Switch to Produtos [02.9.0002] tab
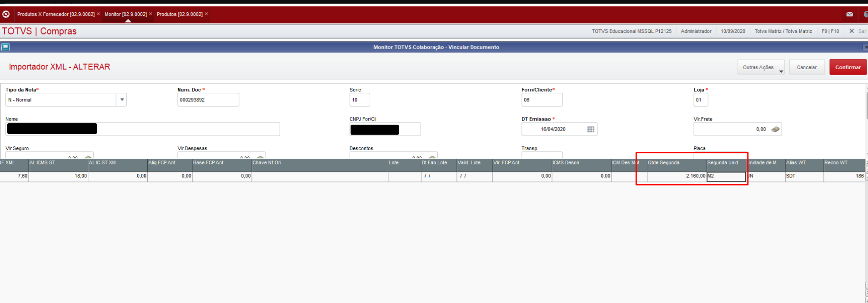Screen dimensions: 868x303 pyautogui.click(x=180, y=14)
